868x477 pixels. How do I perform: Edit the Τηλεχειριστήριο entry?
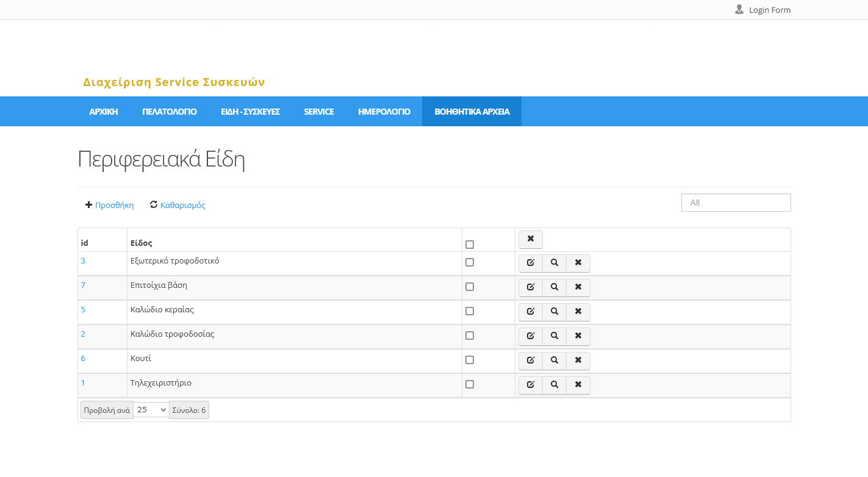click(x=530, y=385)
